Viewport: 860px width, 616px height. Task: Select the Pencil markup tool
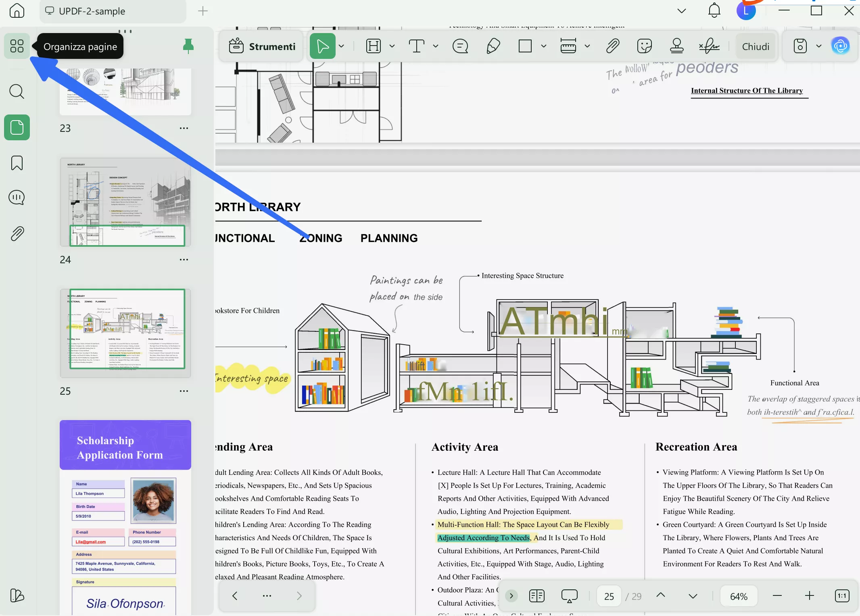[493, 46]
